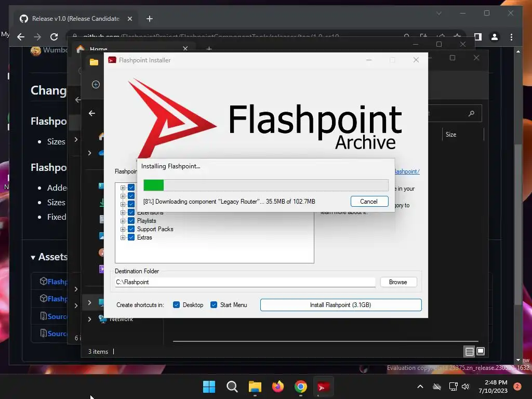Uncheck the Extensions component checkbox
Image resolution: width=532 pixels, height=399 pixels.
click(131, 212)
